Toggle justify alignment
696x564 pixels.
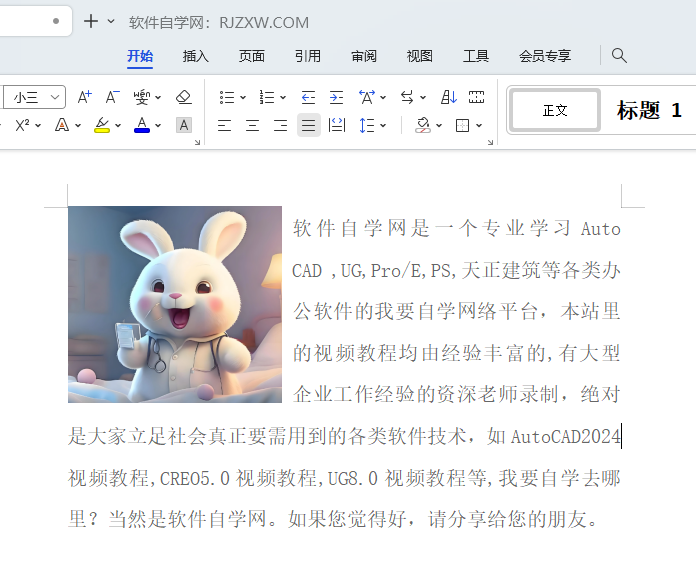tap(308, 125)
